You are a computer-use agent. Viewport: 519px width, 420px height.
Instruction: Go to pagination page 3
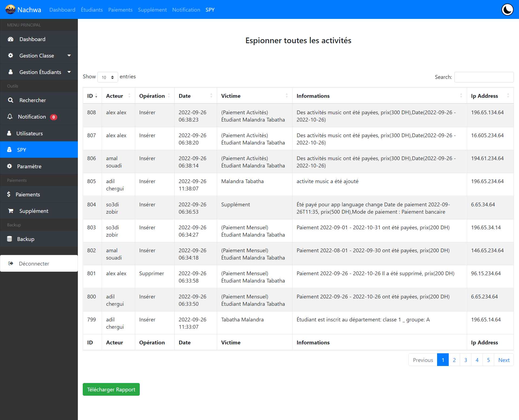click(465, 360)
